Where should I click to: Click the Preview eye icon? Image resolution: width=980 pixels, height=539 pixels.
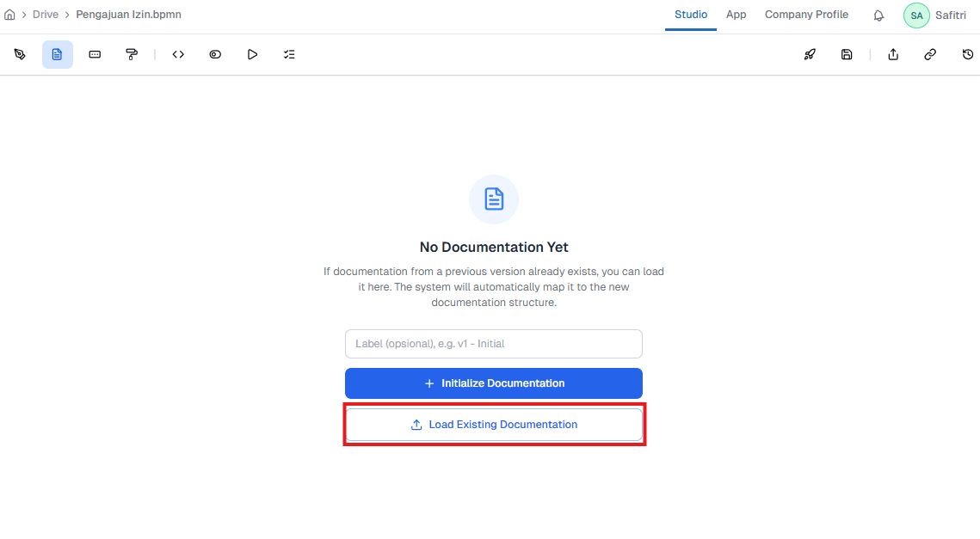pyautogui.click(x=214, y=54)
